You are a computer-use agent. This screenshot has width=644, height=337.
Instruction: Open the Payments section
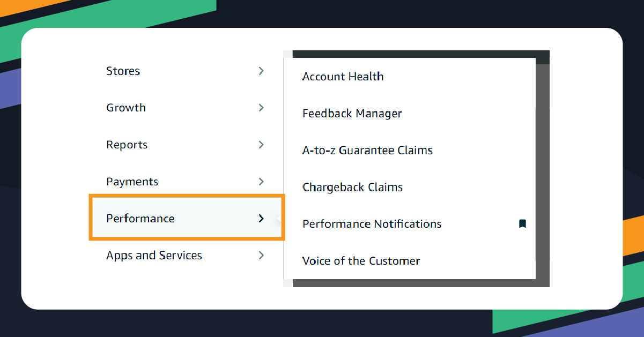click(x=132, y=182)
